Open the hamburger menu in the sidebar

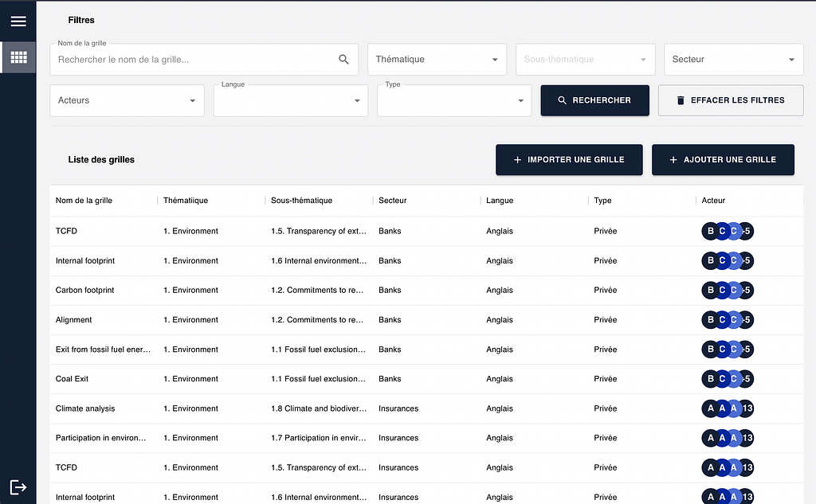tap(18, 21)
